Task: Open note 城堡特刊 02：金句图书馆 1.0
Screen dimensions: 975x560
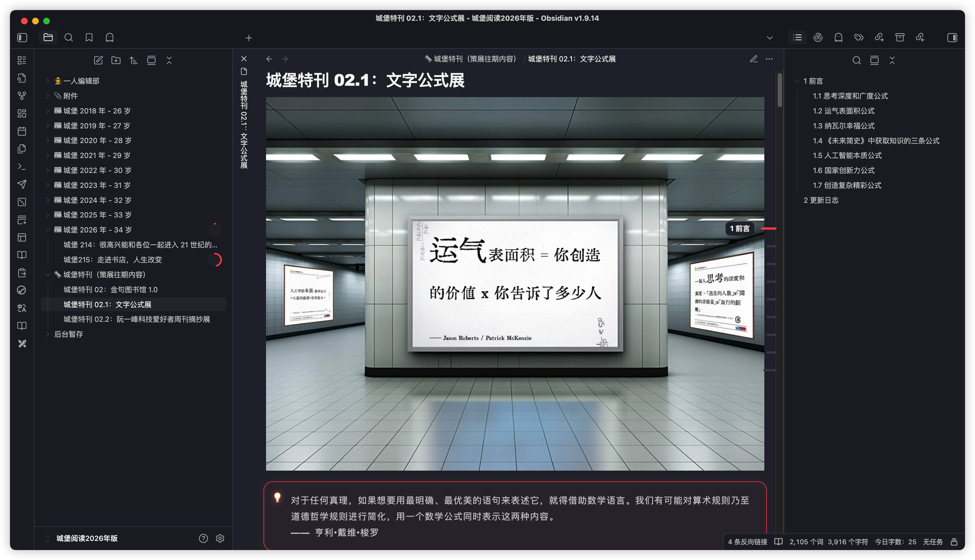Action: coord(110,289)
